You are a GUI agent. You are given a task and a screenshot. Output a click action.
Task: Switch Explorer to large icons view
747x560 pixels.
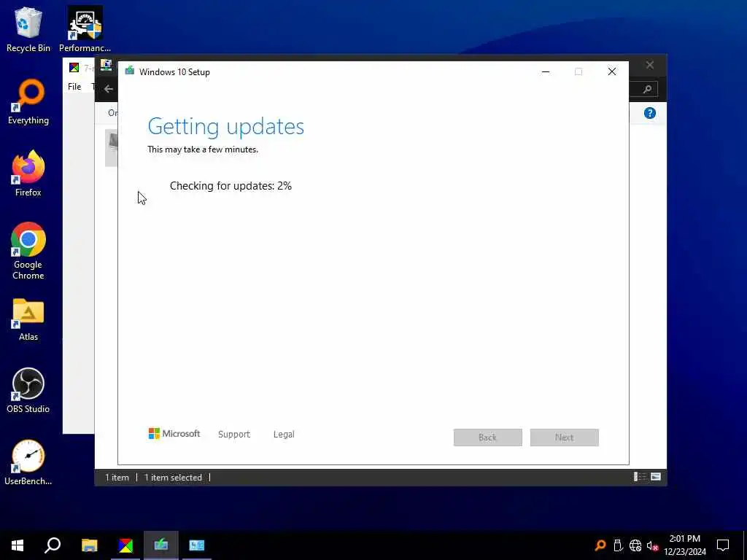[x=656, y=477]
